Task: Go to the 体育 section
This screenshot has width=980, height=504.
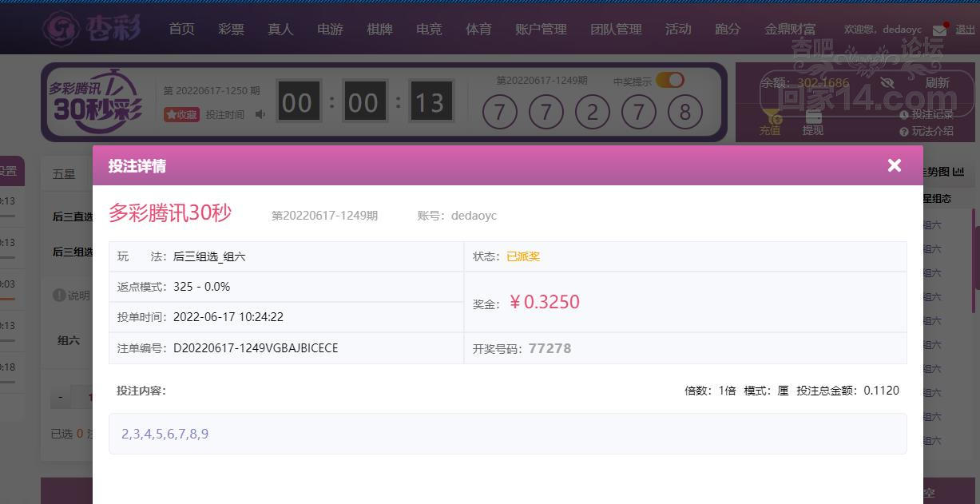Action: (478, 29)
